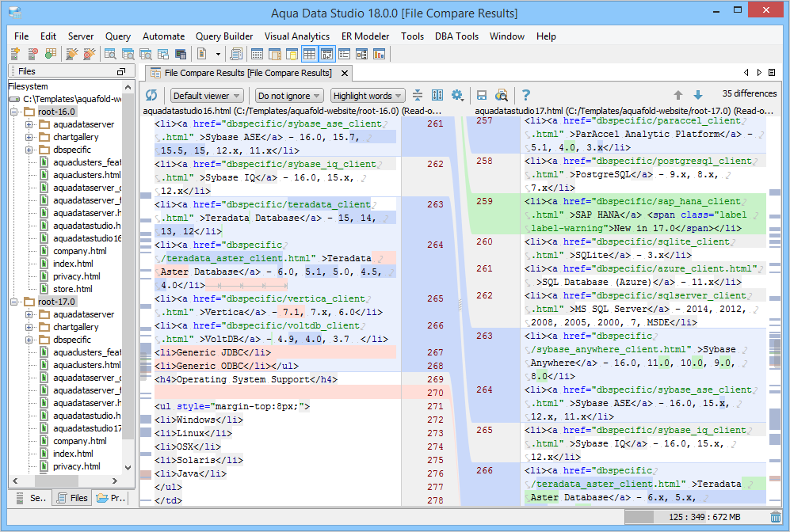Click the Register Server icon in main toolbar
790x532 pixels.
15,54
